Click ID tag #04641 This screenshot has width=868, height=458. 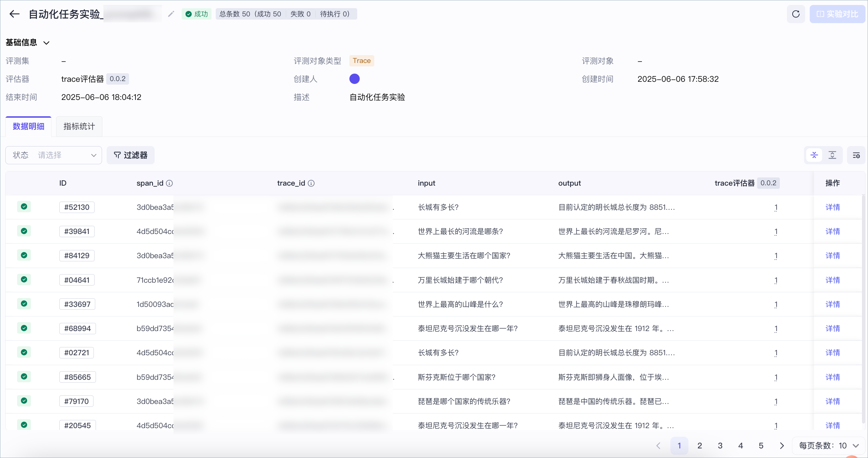(x=77, y=280)
